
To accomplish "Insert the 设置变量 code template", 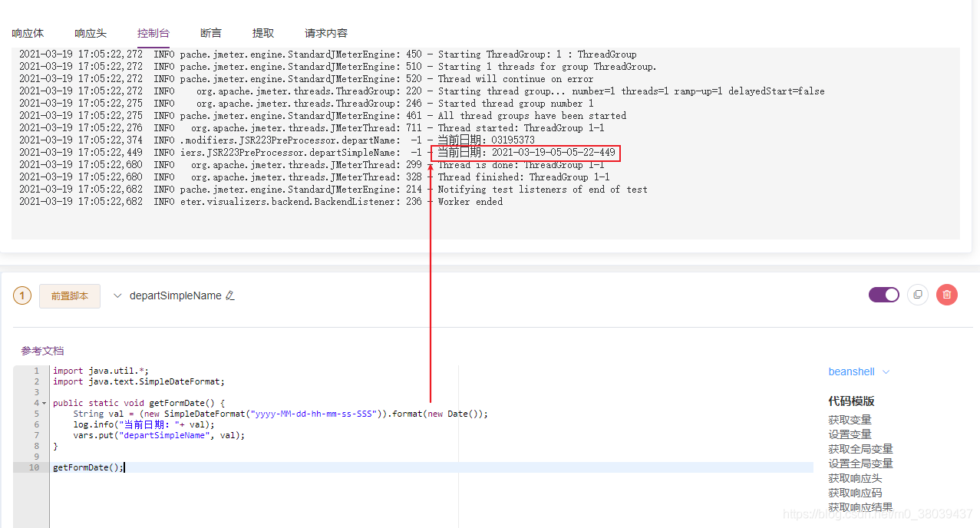I will [x=850, y=434].
